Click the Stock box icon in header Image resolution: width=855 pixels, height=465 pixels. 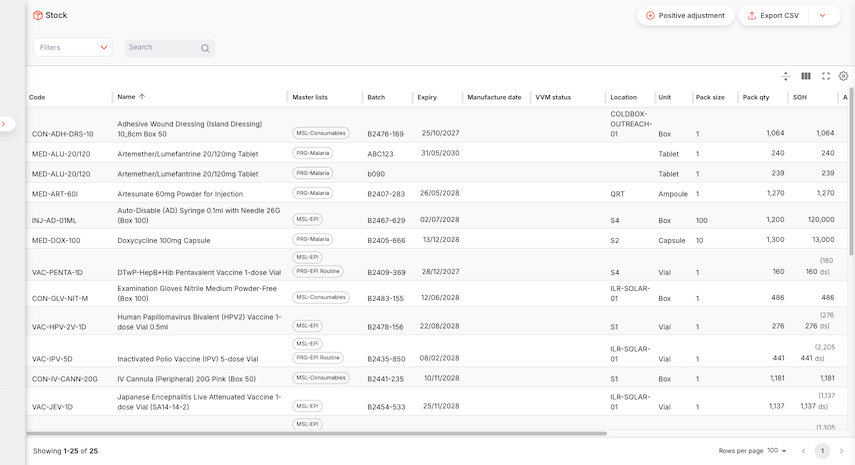click(x=38, y=15)
